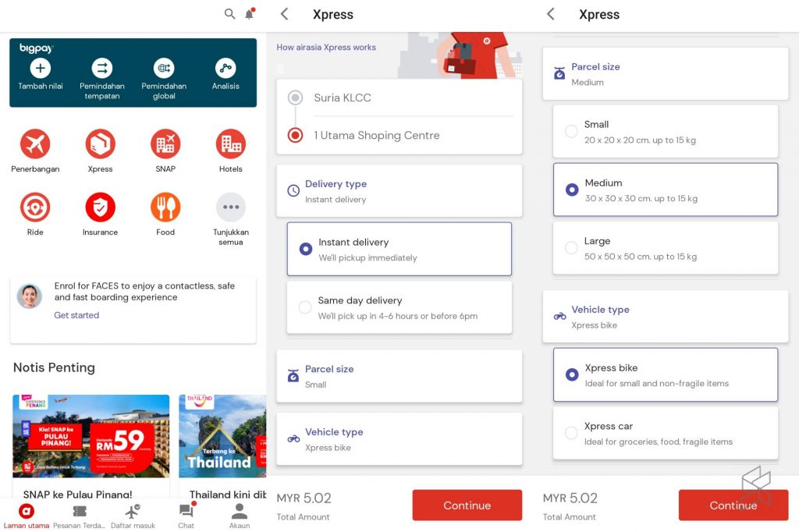Open Chat tab
799x532 pixels.
(186, 516)
